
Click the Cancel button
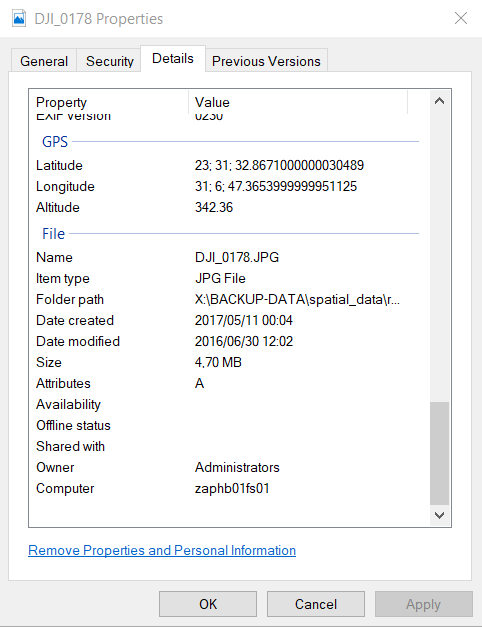(x=316, y=604)
